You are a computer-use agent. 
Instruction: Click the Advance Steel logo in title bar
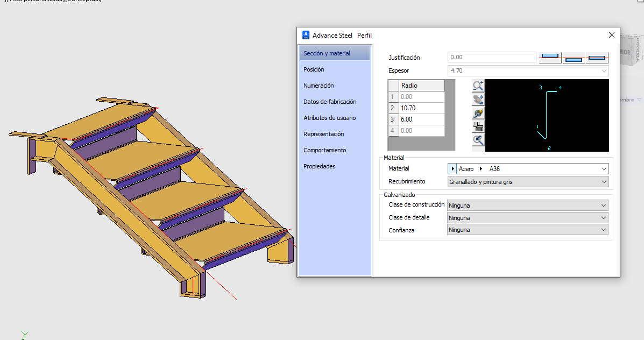click(x=306, y=35)
